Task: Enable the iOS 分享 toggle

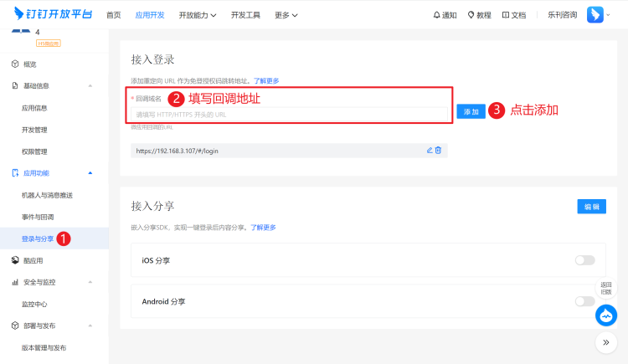Action: (x=584, y=260)
